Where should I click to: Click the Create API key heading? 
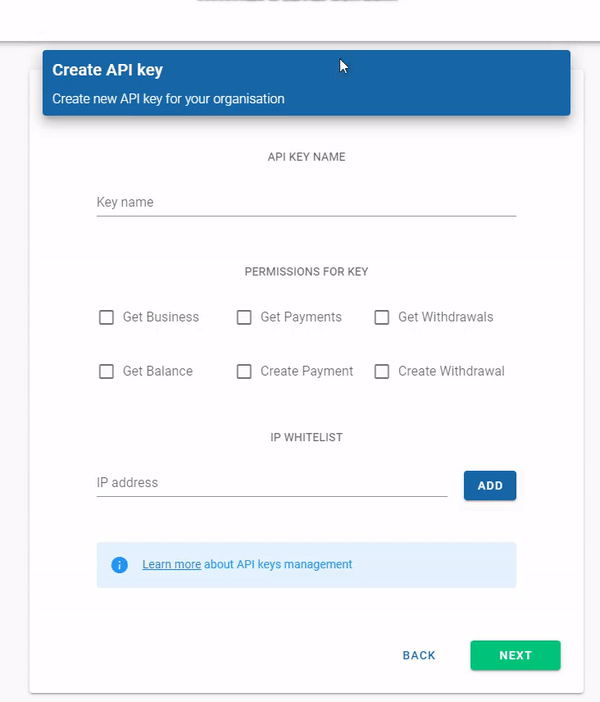[x=107, y=70]
